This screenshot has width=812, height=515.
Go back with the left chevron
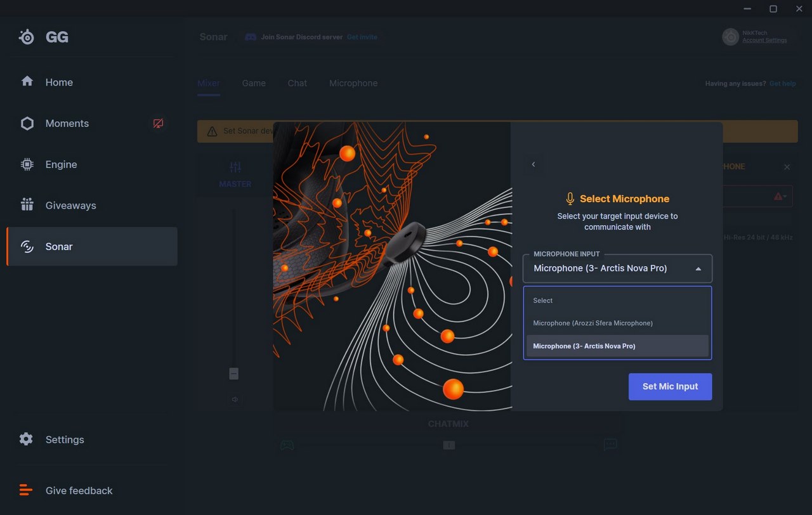pyautogui.click(x=534, y=164)
